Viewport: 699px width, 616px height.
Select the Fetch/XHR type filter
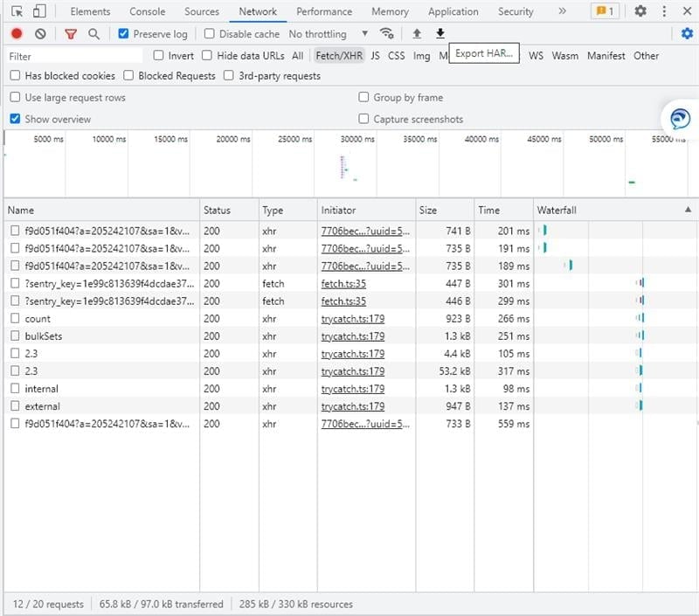pyautogui.click(x=339, y=56)
